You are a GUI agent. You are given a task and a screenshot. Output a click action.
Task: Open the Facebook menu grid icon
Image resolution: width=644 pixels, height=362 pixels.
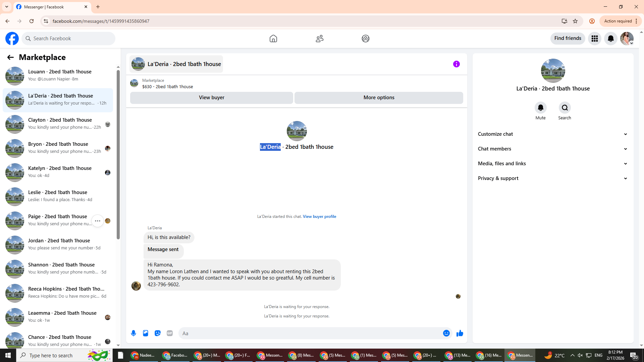[594, 39]
